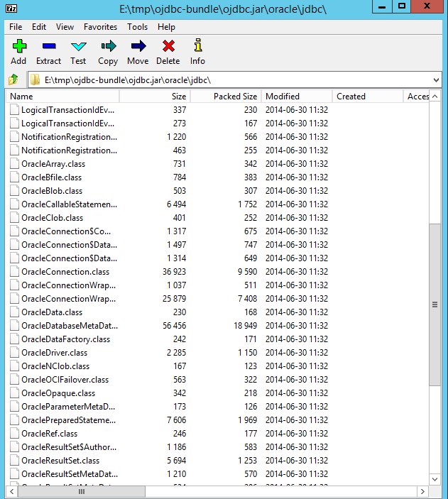Open the View menu

(x=65, y=27)
